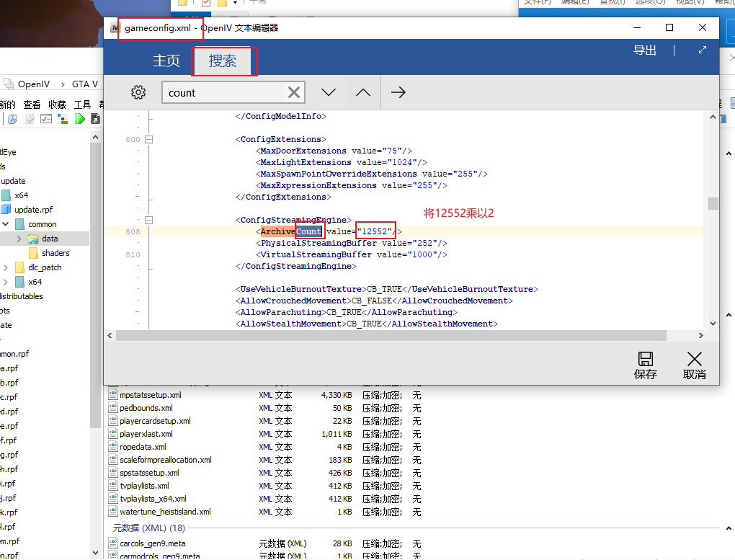Save gameconfig.xml with the 保存 button

pyautogui.click(x=646, y=365)
